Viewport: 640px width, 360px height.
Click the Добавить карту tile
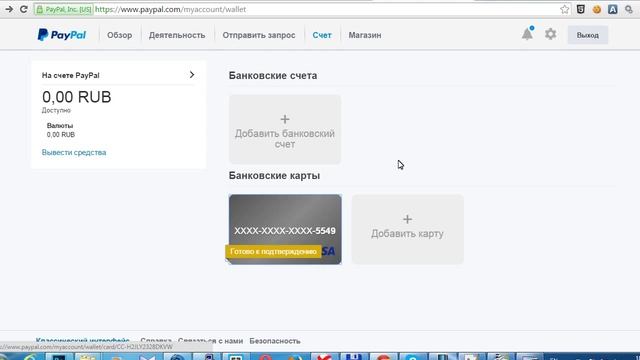coord(407,229)
